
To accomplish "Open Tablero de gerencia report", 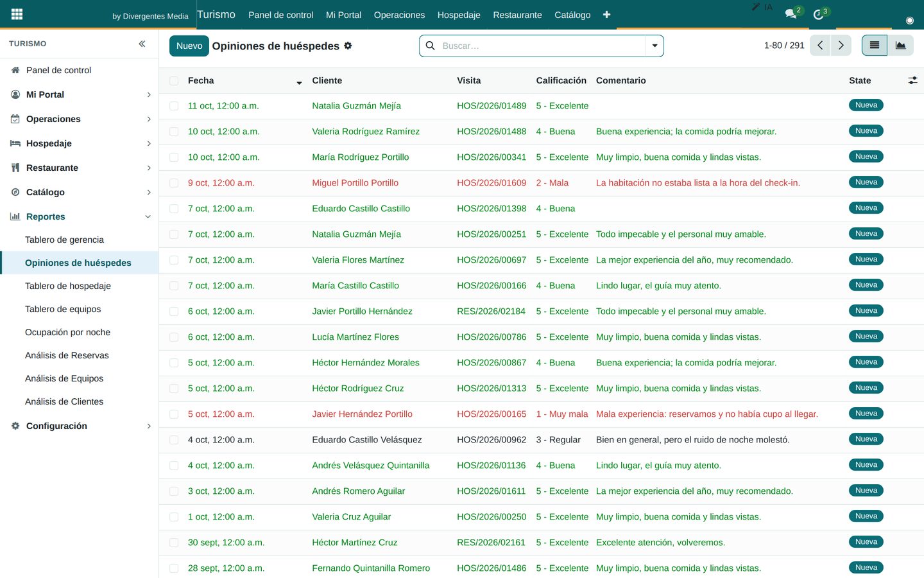I will pyautogui.click(x=64, y=240).
